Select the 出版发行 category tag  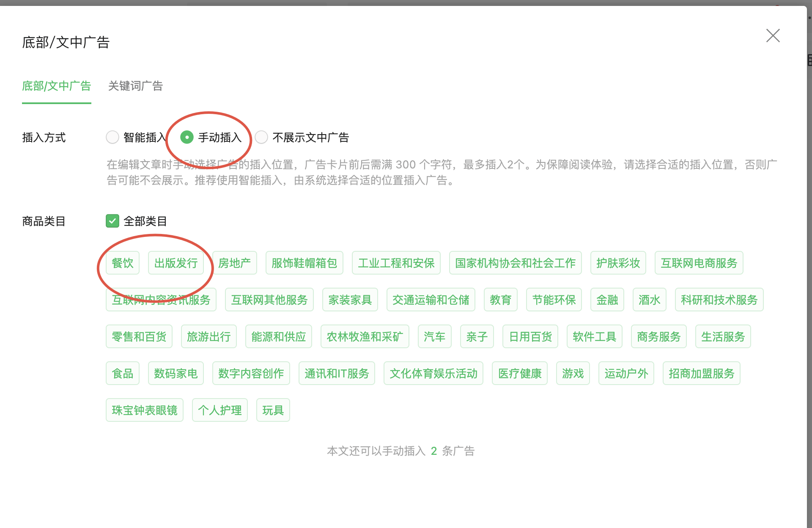click(x=176, y=263)
